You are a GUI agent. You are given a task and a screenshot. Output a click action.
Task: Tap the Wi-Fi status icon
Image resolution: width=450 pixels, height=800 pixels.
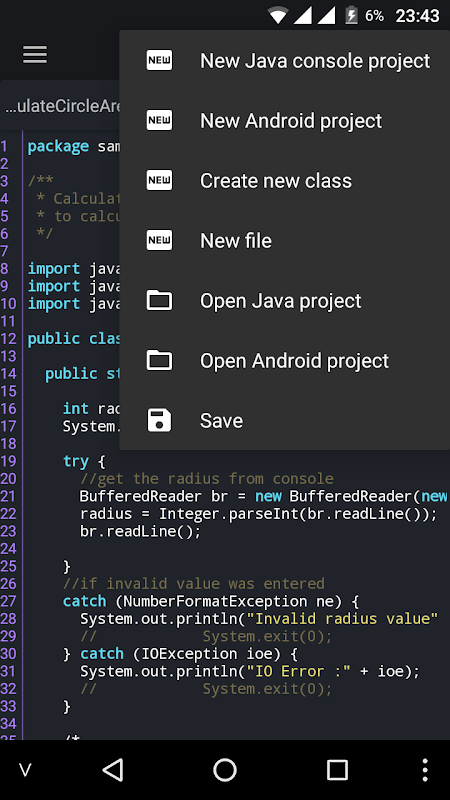(x=278, y=15)
